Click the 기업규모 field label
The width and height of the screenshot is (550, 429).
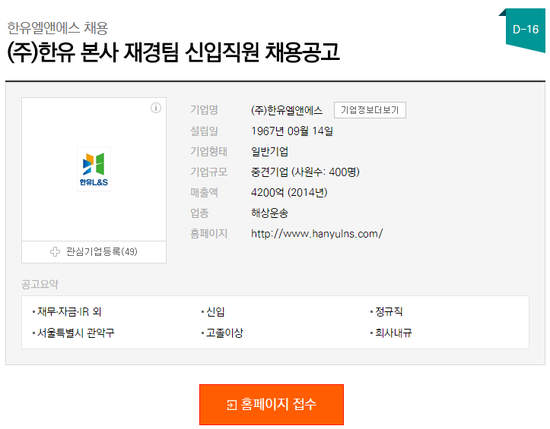tap(209, 172)
